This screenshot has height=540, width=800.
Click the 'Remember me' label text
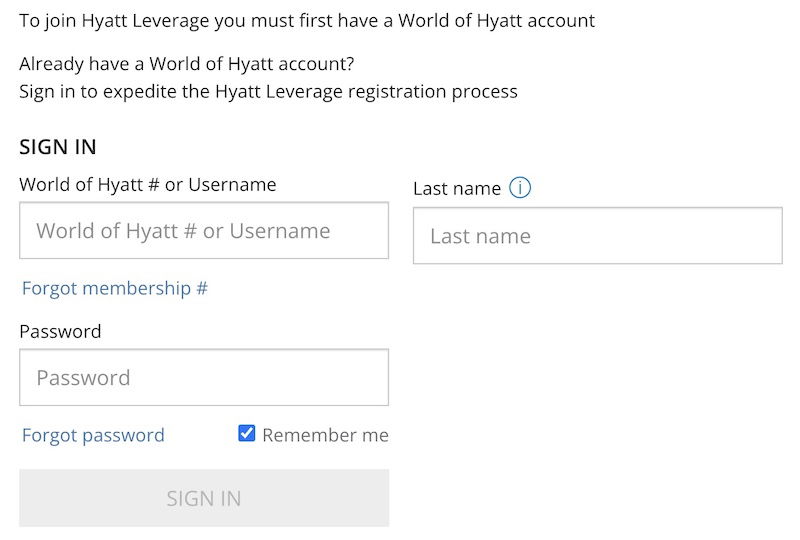326,435
